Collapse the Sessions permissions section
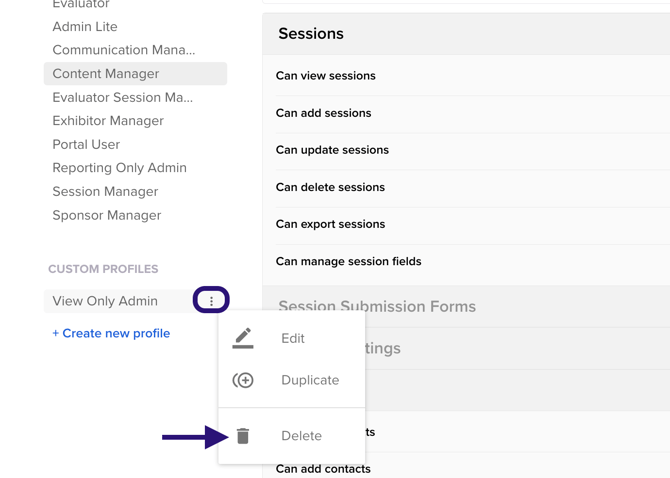 point(311,34)
